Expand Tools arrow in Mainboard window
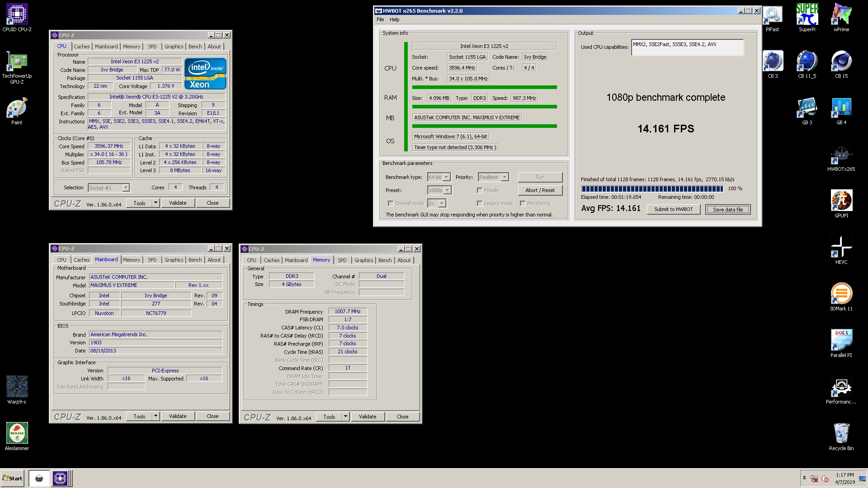Screen dimensions: 868x488 pyautogui.click(x=156, y=416)
